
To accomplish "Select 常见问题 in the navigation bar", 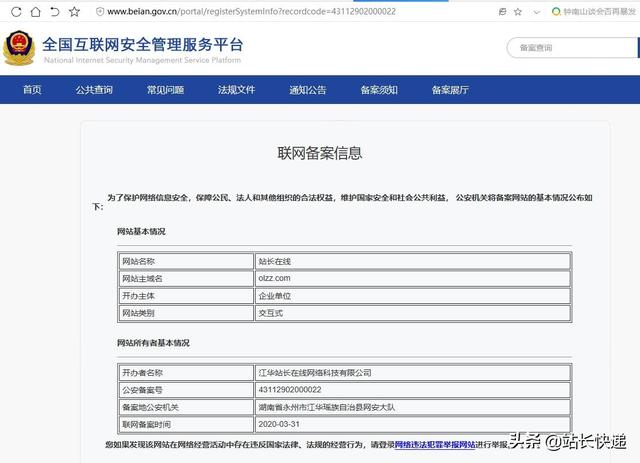I will (x=165, y=90).
